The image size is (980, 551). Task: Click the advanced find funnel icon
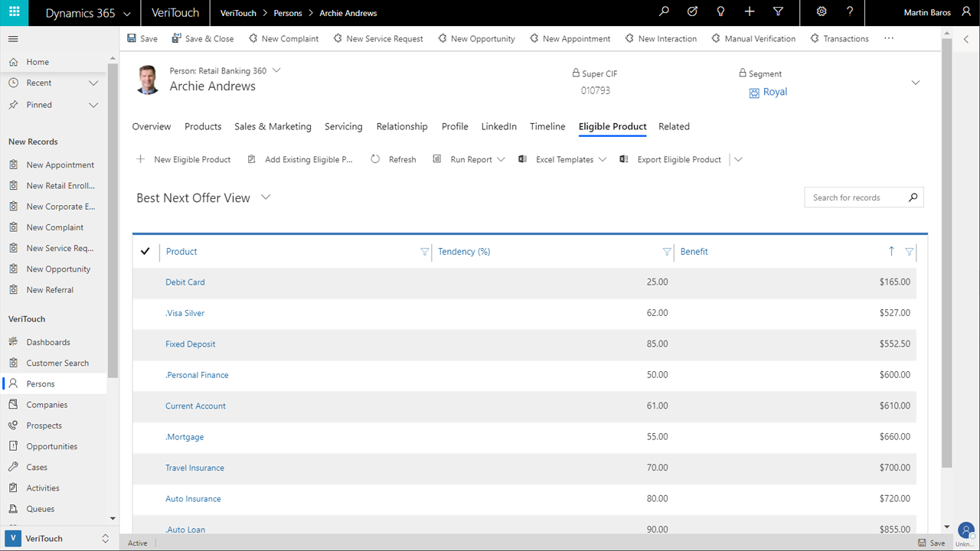778,12
